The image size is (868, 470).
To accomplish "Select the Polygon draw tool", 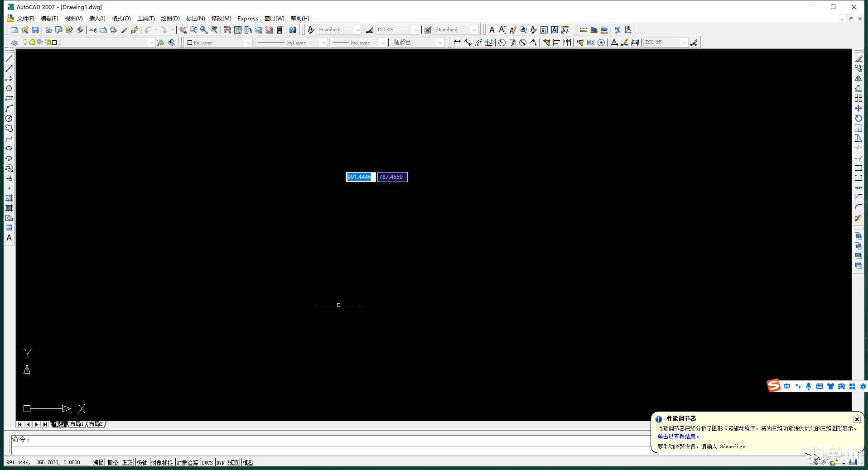I will coord(9,88).
